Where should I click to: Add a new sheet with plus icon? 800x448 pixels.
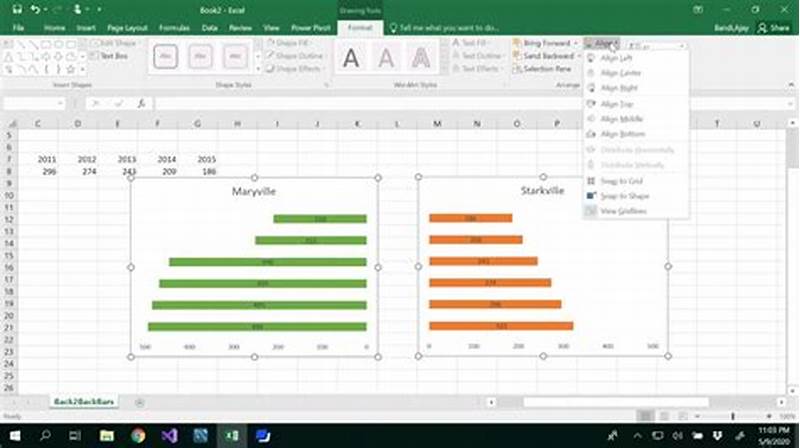click(139, 403)
